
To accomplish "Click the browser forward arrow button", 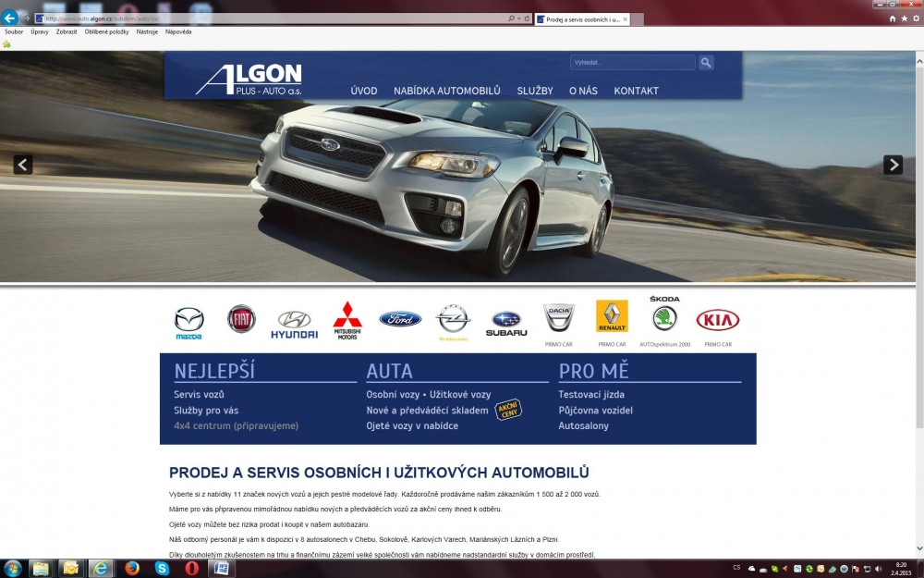I will 25,18.
